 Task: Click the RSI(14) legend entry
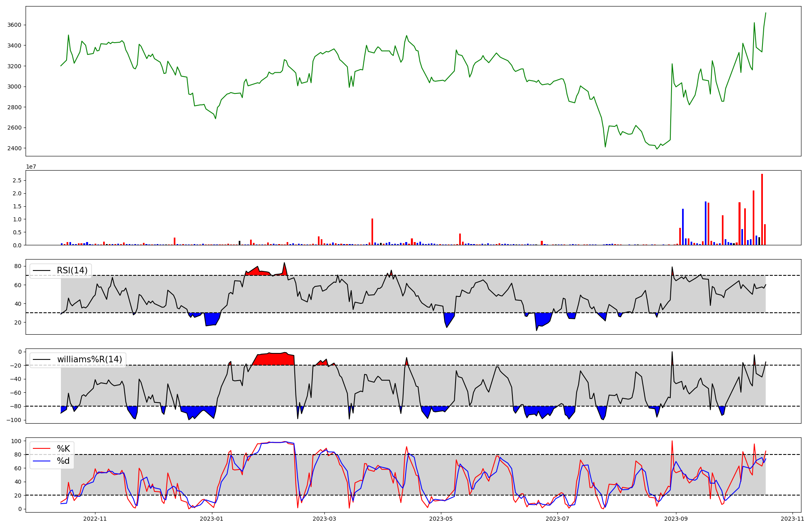pos(72,270)
